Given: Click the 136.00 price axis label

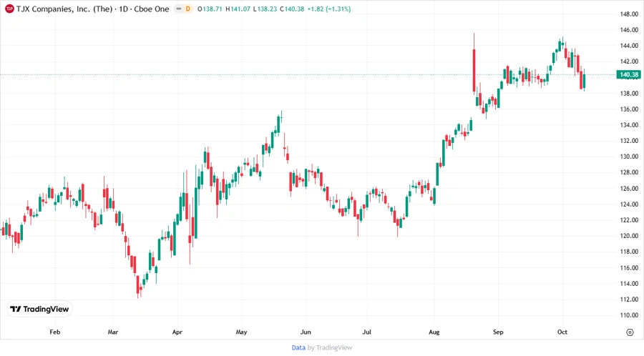Looking at the screenshot, I should [629, 109].
